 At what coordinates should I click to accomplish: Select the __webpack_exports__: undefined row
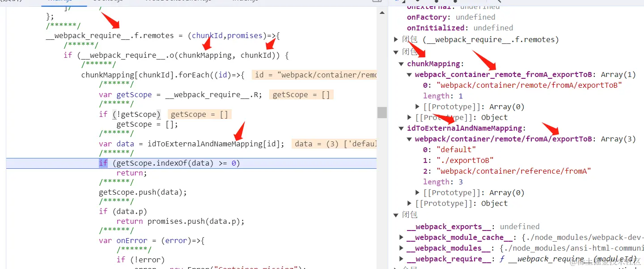pos(473,226)
